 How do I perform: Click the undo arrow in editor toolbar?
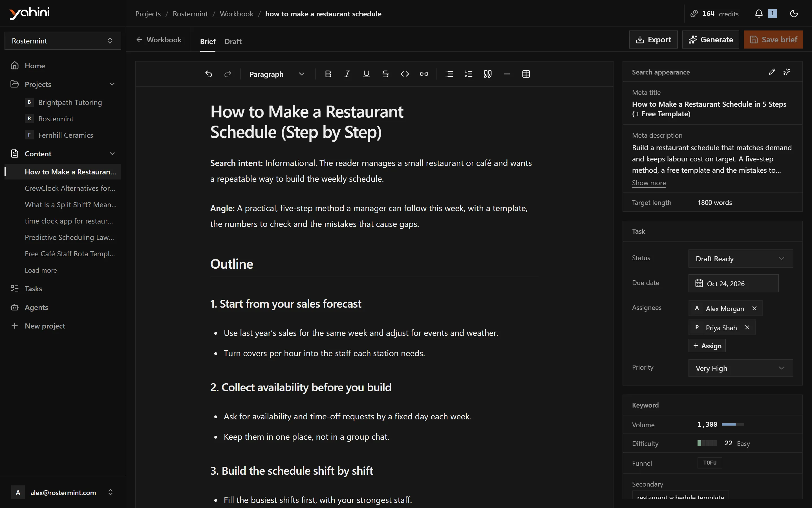(x=208, y=74)
